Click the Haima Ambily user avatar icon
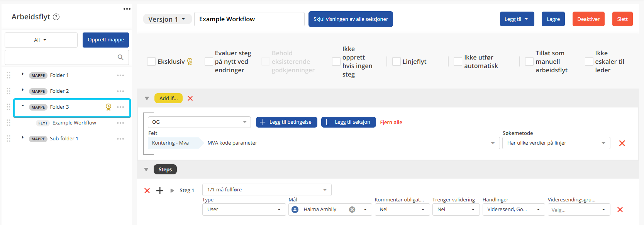Viewport: 644px width, 225px height. click(295, 210)
